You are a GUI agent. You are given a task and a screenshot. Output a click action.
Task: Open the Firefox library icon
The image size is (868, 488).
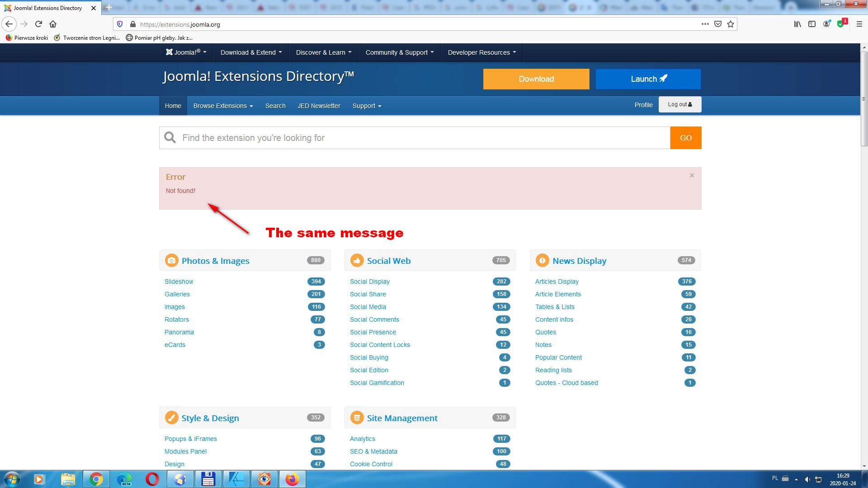pyautogui.click(x=797, y=24)
